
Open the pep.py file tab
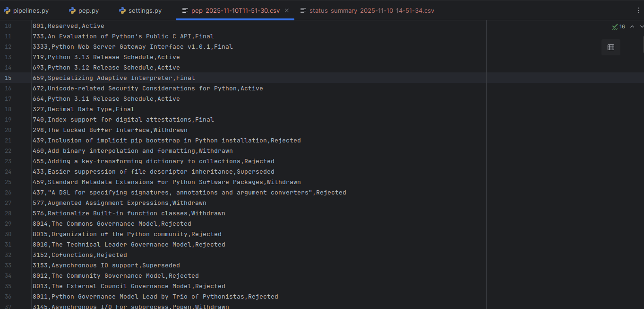pos(88,10)
